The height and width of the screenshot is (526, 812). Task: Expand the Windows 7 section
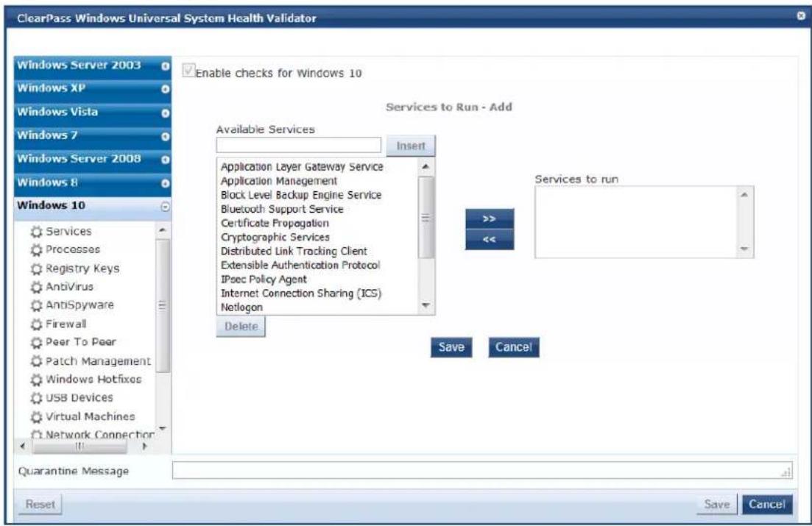coord(165,137)
